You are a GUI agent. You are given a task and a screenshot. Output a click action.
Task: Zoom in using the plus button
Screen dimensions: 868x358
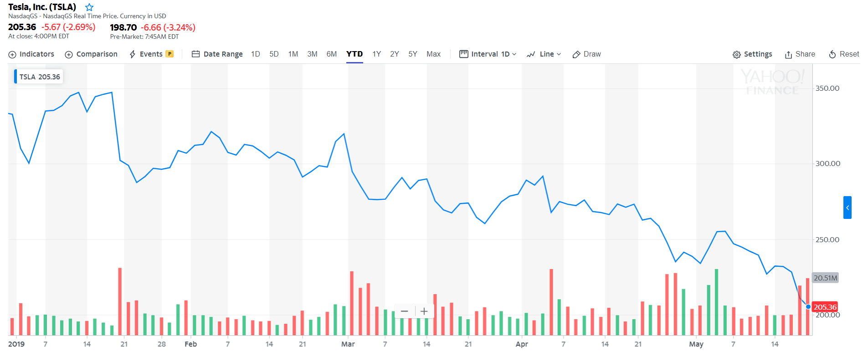click(x=424, y=311)
